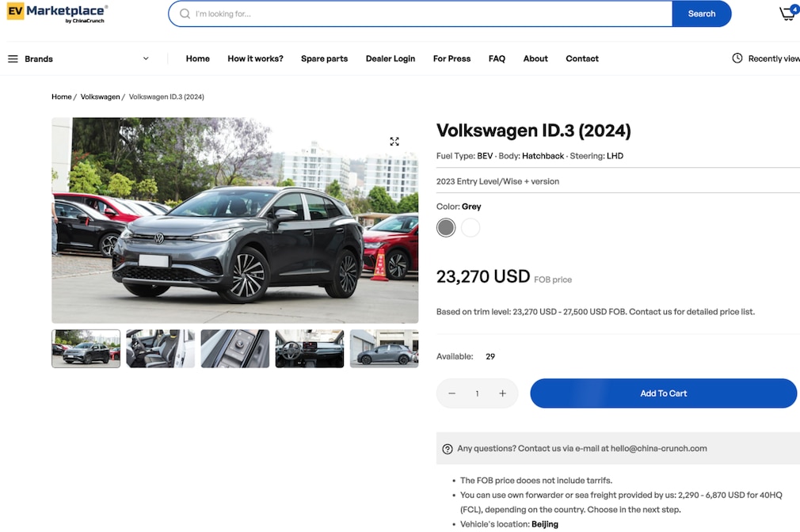This screenshot has height=532, width=800.
Task: Open the Home menu item
Action: (x=197, y=59)
